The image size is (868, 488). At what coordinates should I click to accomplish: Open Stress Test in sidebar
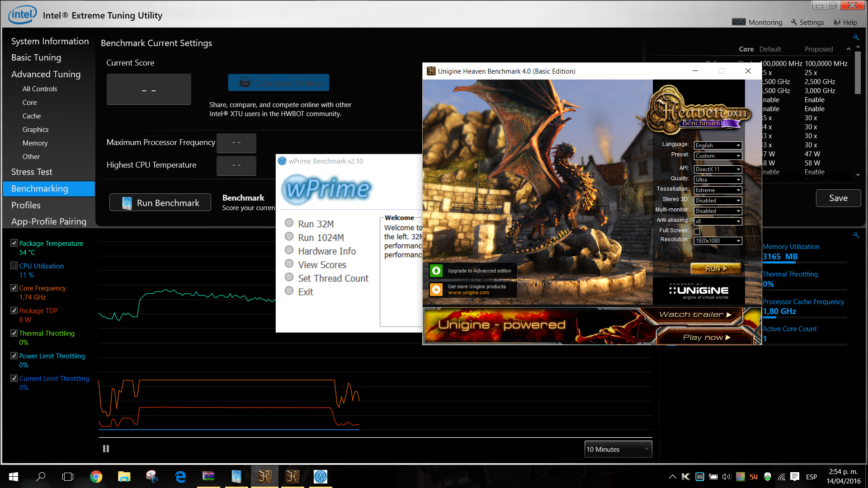32,172
